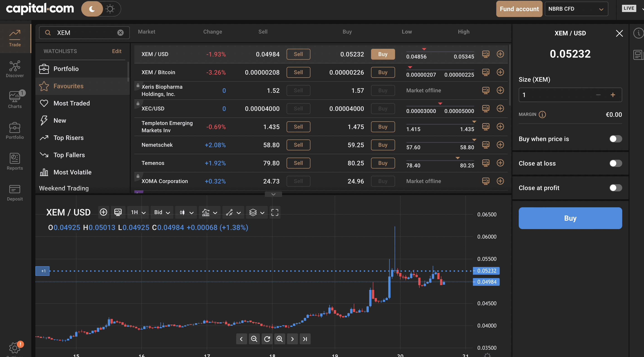
Task: Open chart icon for XEM / Bitcoin row
Action: pyautogui.click(x=486, y=72)
